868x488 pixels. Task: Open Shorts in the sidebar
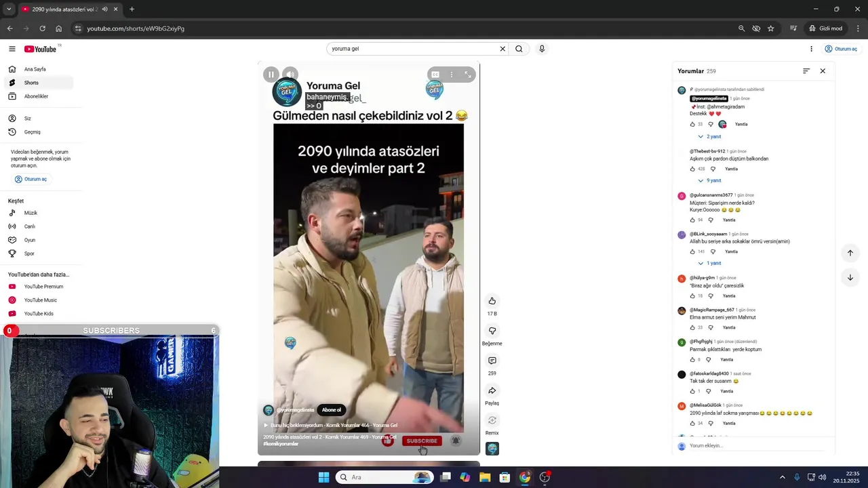tap(39, 83)
